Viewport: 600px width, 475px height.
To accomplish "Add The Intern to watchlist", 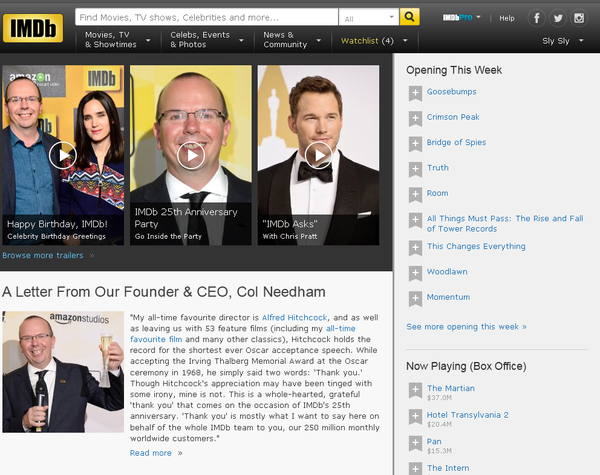I will tap(415, 468).
